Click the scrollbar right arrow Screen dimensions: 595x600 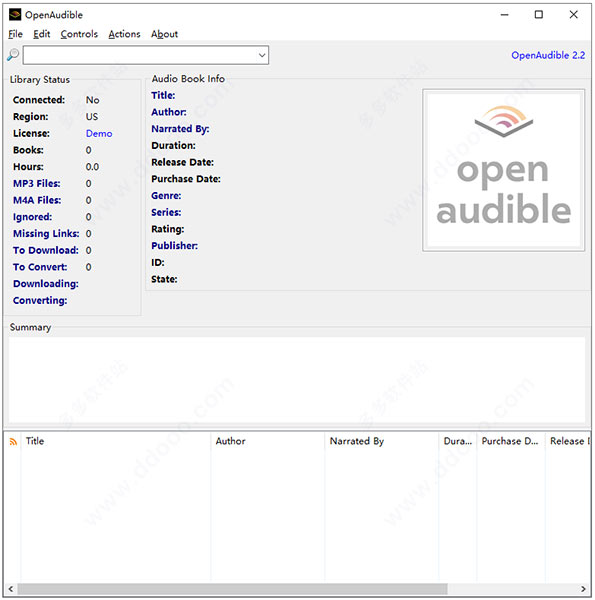(583, 589)
